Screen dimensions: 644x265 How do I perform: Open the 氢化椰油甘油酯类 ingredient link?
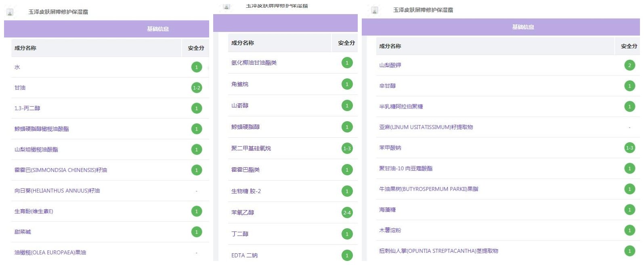pos(254,63)
